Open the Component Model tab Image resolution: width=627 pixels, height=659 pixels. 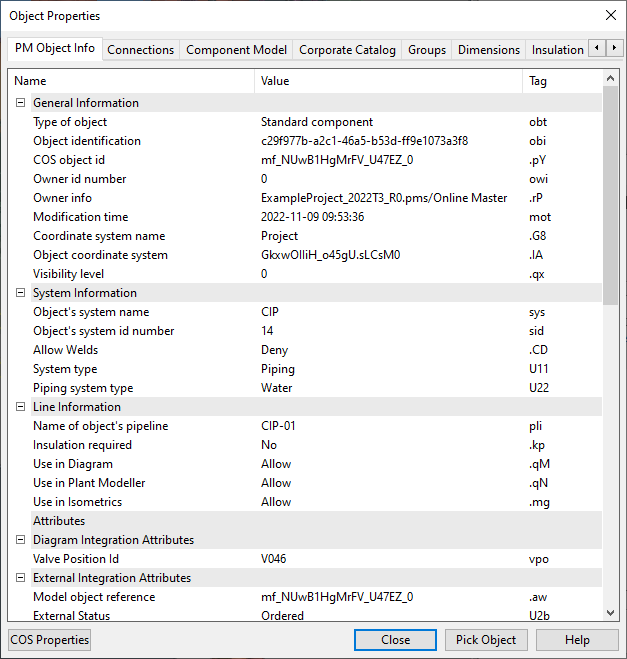click(x=236, y=50)
